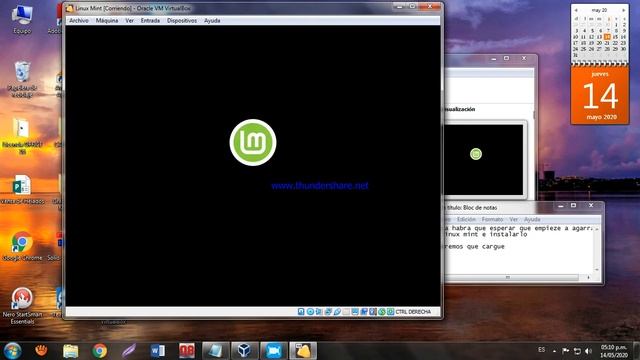
Task: Open File Explorer from the taskbar
Action: click(x=71, y=351)
